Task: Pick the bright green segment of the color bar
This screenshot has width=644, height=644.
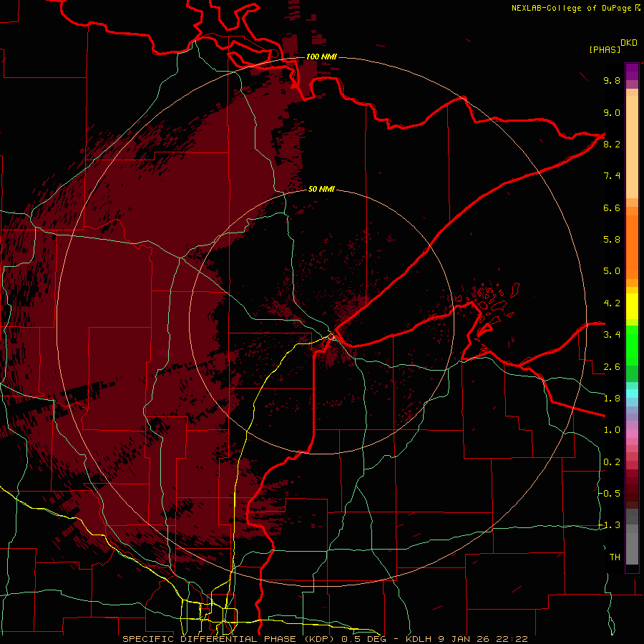Action: [632, 346]
